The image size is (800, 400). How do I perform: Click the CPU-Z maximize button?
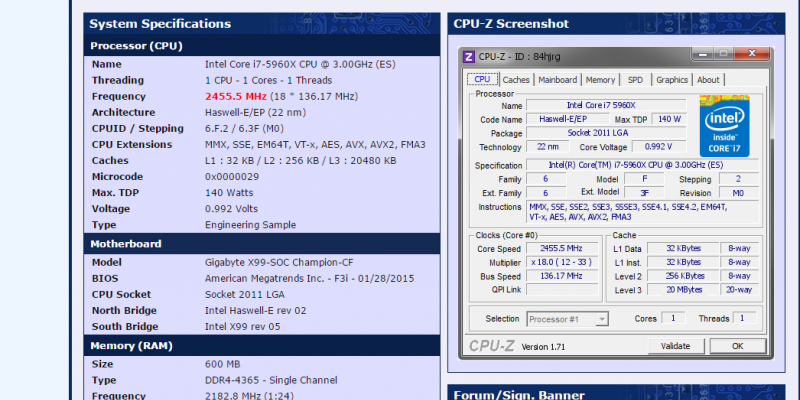723,53
